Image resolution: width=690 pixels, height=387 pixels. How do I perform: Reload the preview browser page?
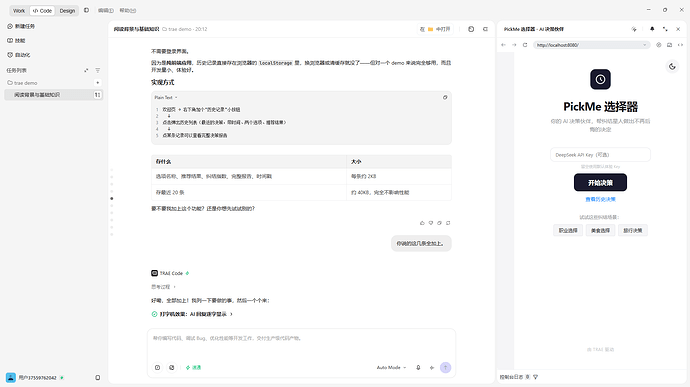click(525, 45)
